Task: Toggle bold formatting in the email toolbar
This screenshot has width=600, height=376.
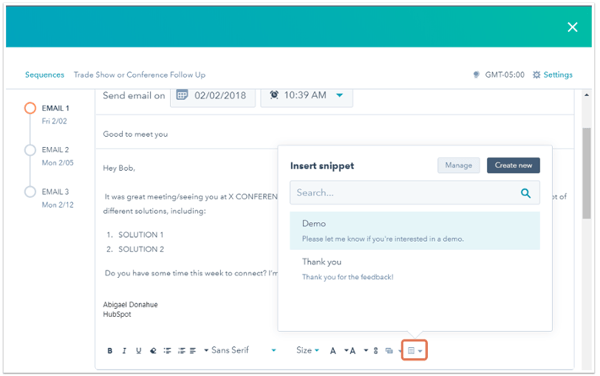Action: pos(110,350)
